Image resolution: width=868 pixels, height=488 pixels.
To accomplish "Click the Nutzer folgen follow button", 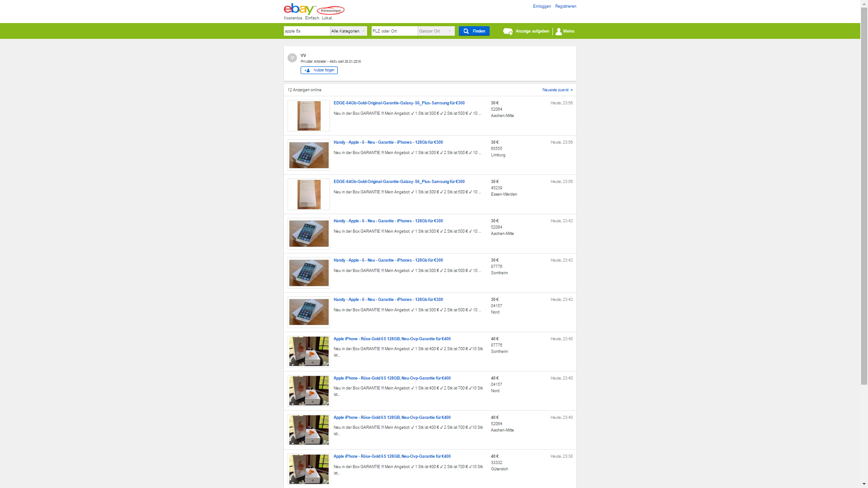I will point(319,70).
